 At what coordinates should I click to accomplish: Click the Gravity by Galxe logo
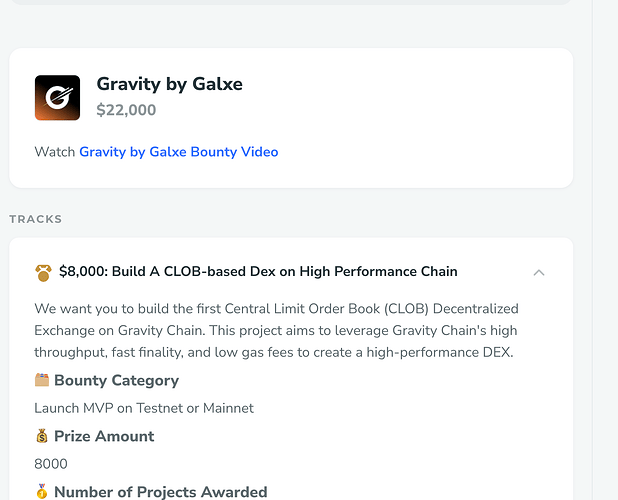57,98
